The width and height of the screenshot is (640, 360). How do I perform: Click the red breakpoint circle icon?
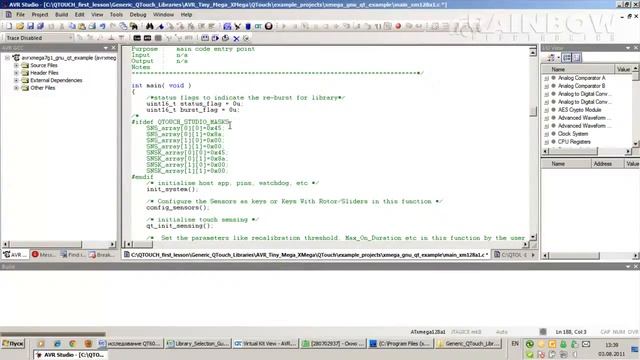click(x=398, y=26)
